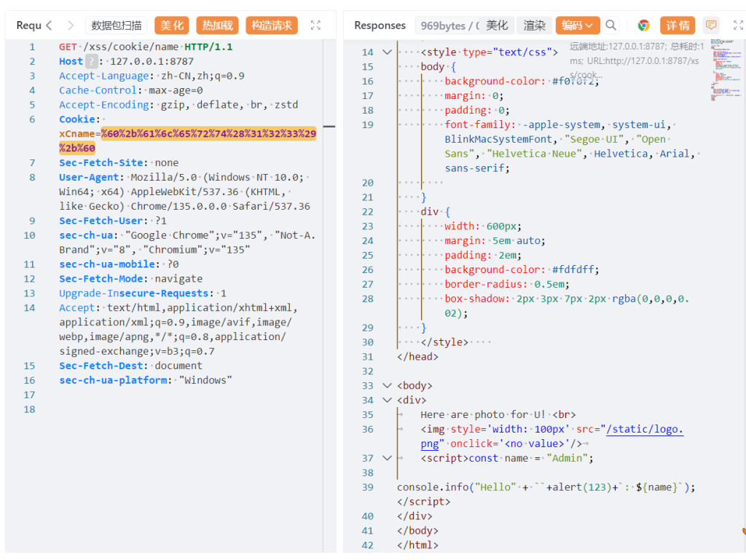Open search in the response panel

(611, 25)
